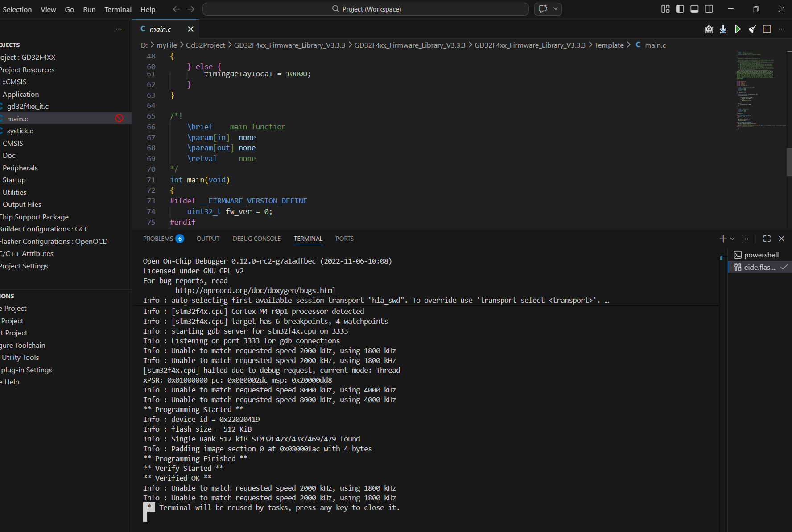Open terminal panel ellipsis actions menu
Screen dimensions: 792x532
(x=745, y=239)
